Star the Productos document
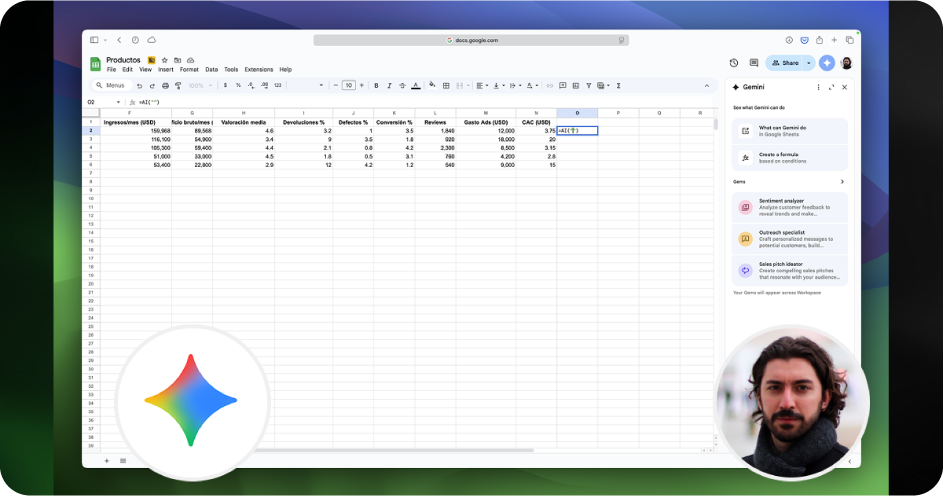 point(165,60)
